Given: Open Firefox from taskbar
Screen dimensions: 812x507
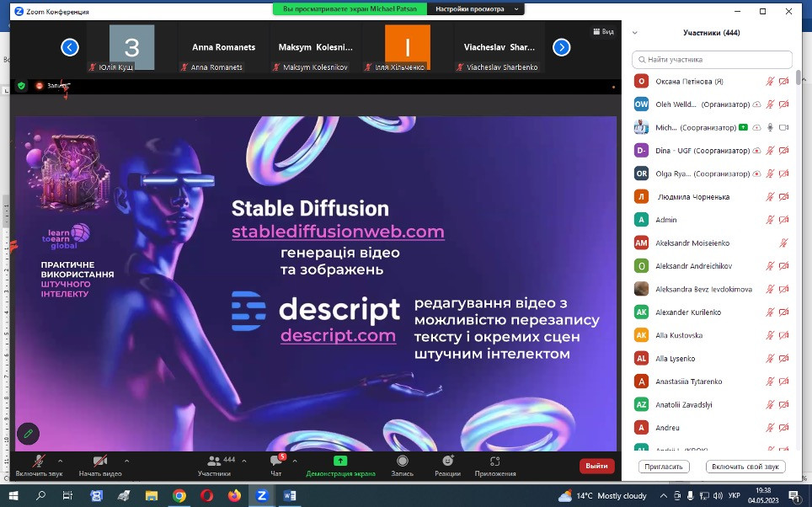Looking at the screenshot, I should (234, 495).
